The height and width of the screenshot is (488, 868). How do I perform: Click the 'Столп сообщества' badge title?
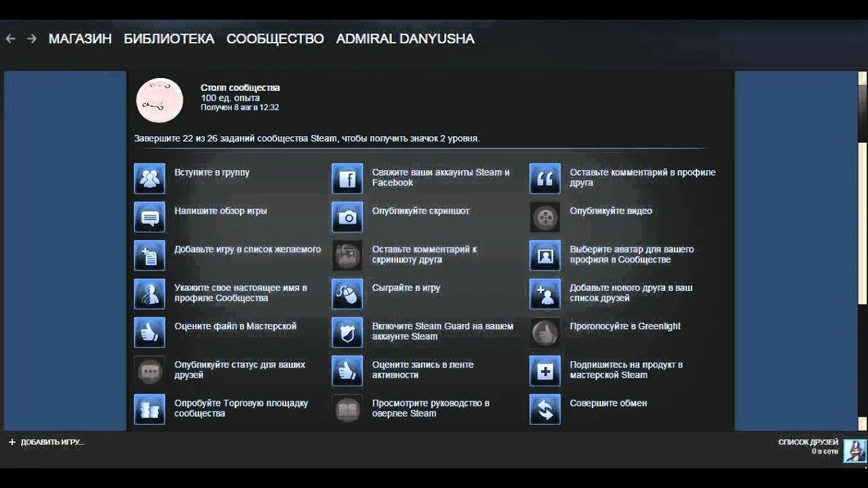(240, 88)
